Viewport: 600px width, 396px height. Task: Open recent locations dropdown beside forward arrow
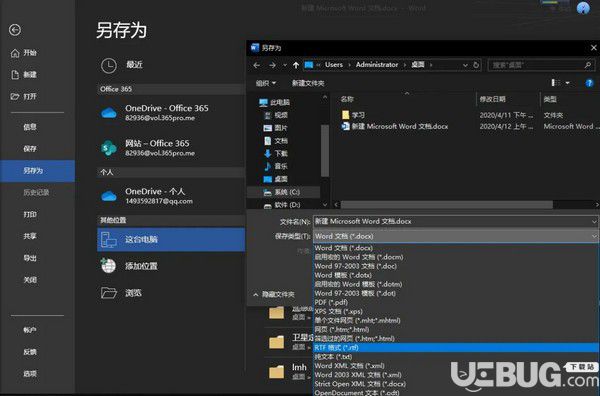(x=285, y=65)
